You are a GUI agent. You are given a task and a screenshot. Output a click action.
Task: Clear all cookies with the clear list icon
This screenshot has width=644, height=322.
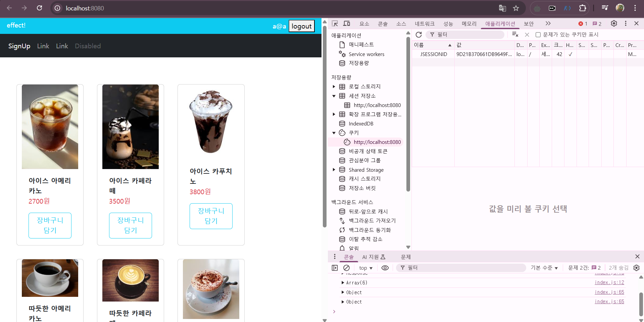click(515, 35)
